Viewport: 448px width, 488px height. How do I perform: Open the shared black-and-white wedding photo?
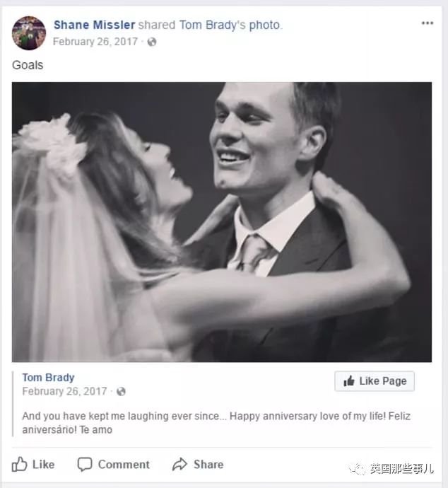pos(222,222)
